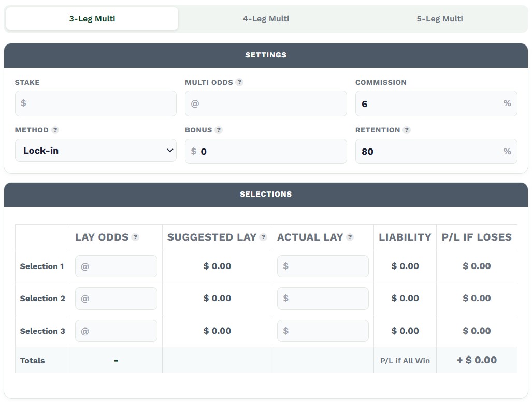Click Selection 3 lay odds field

tap(116, 331)
